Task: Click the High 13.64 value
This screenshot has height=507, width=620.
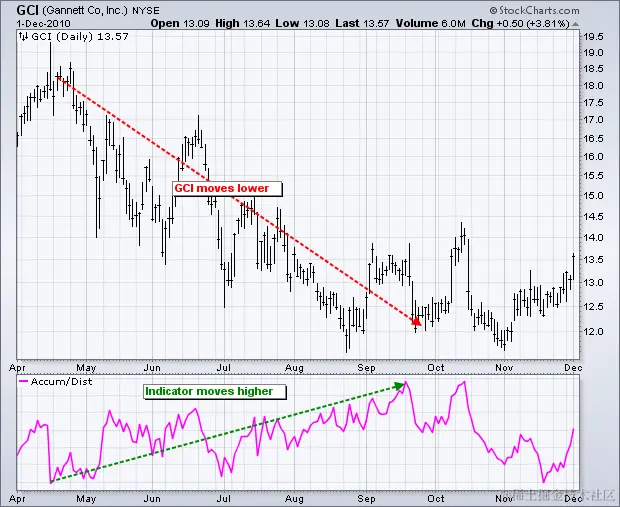Action: click(x=242, y=23)
